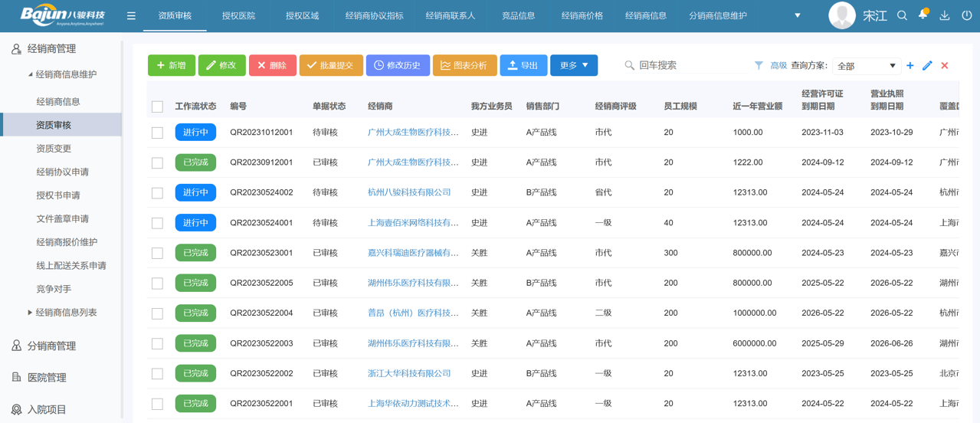Click the red X delete-scheme icon

point(945,66)
